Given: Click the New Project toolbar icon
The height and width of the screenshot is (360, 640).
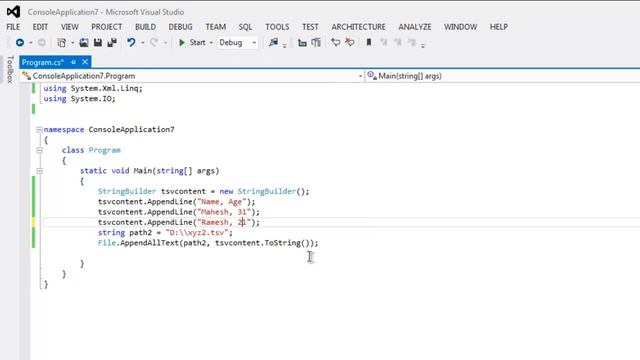Looking at the screenshot, I should click(61, 42).
